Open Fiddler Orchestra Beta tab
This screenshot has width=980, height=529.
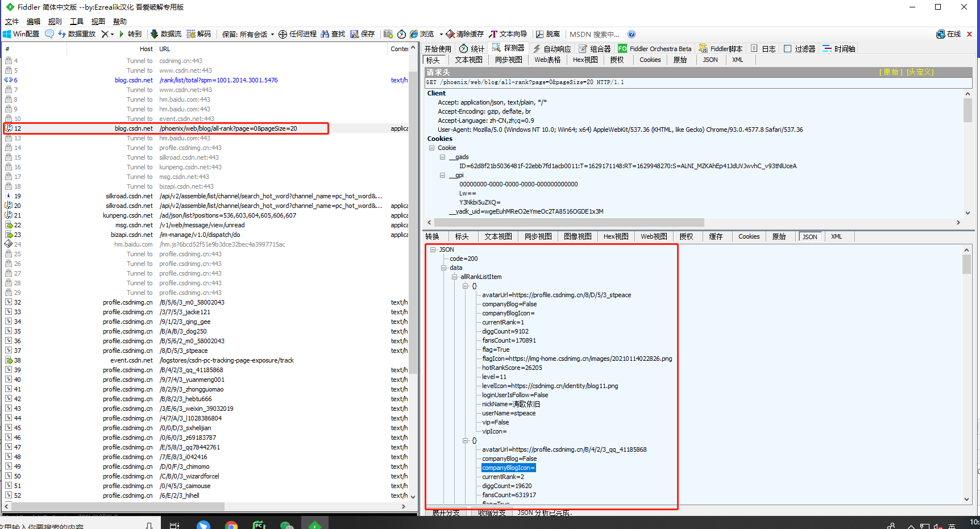[655, 49]
